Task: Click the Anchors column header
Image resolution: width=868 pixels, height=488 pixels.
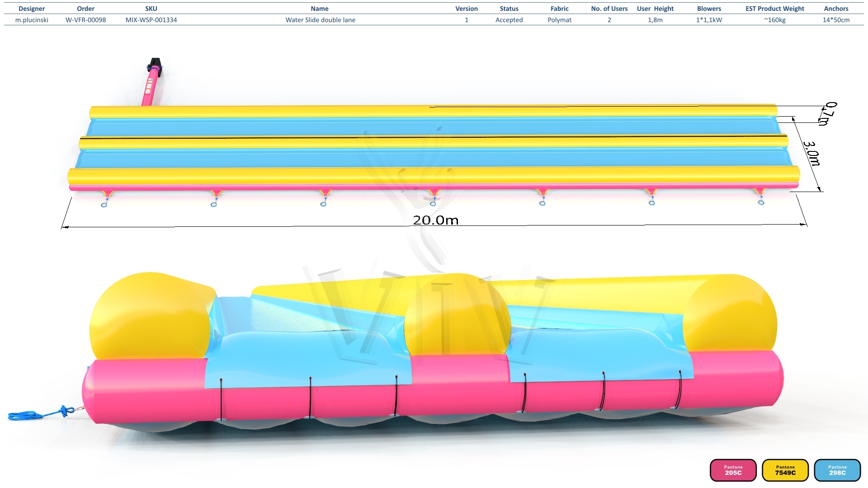Action: [x=836, y=9]
